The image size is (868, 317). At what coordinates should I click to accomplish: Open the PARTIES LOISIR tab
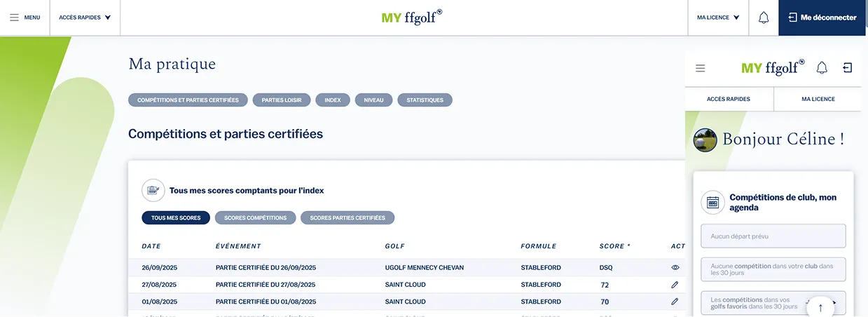click(282, 100)
